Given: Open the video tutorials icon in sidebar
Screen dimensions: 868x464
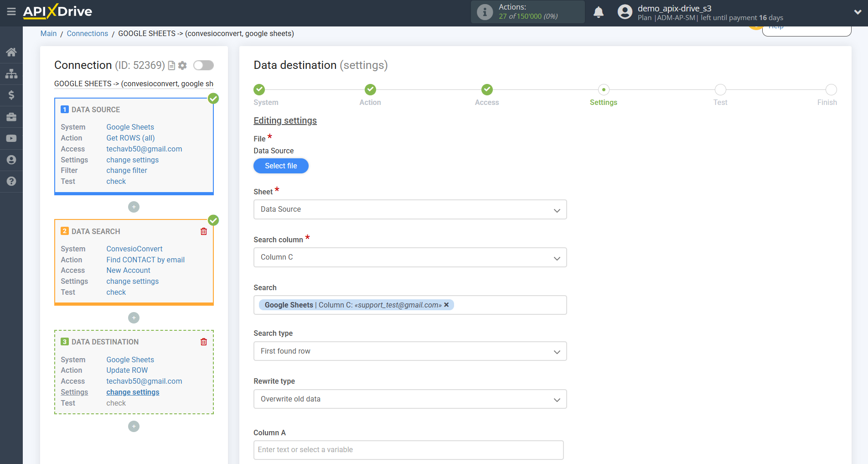Looking at the screenshot, I should [x=11, y=138].
